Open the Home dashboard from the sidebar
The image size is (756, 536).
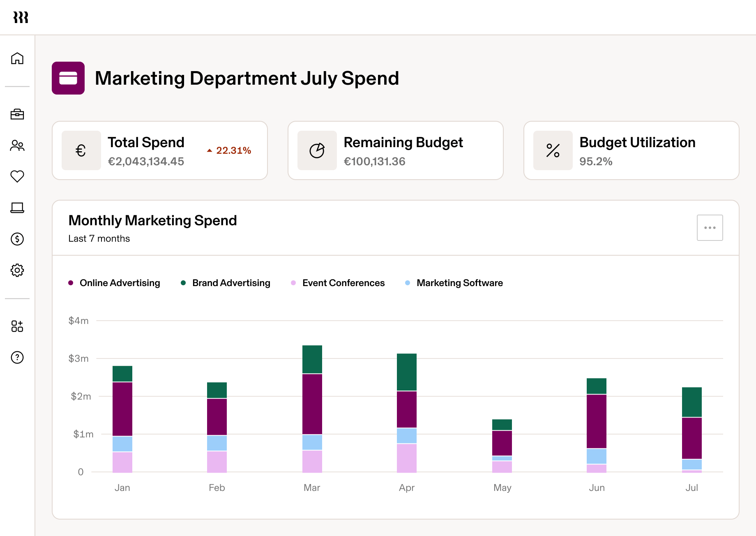(x=17, y=59)
